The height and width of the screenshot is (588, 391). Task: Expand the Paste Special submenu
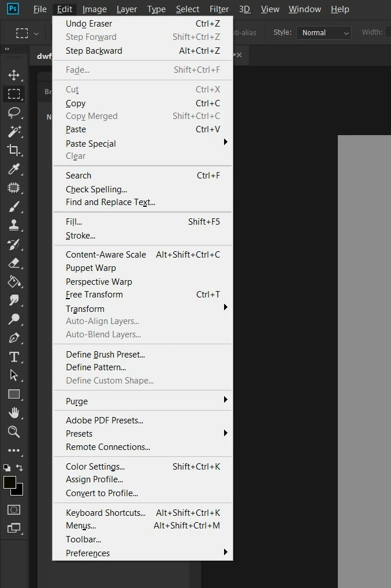pos(143,144)
